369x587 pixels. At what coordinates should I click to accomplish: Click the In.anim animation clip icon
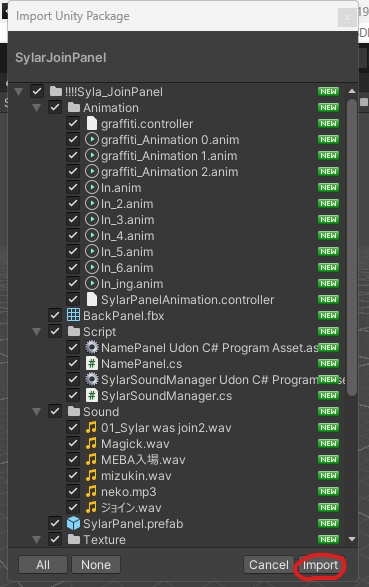[x=92, y=188]
